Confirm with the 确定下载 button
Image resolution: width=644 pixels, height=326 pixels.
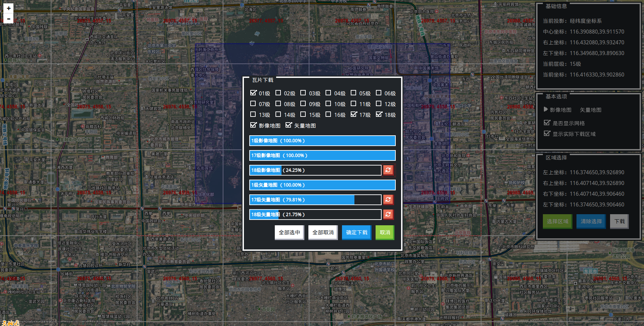tap(356, 232)
